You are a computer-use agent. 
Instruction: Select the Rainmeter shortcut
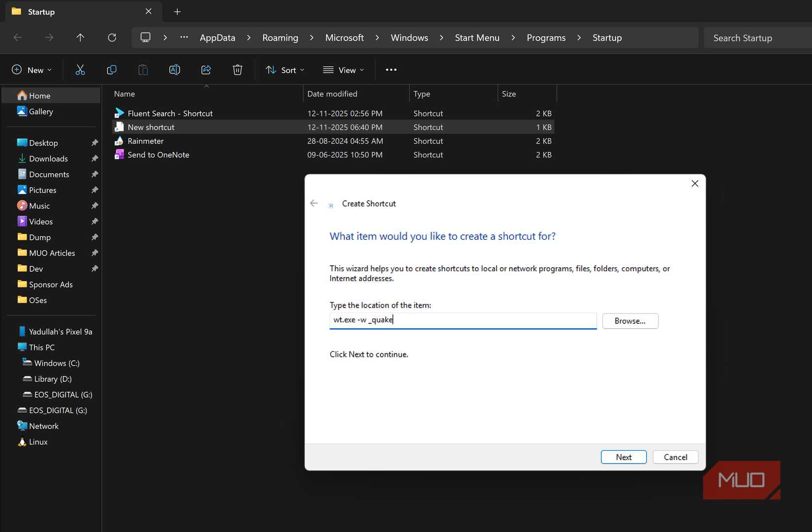146,141
